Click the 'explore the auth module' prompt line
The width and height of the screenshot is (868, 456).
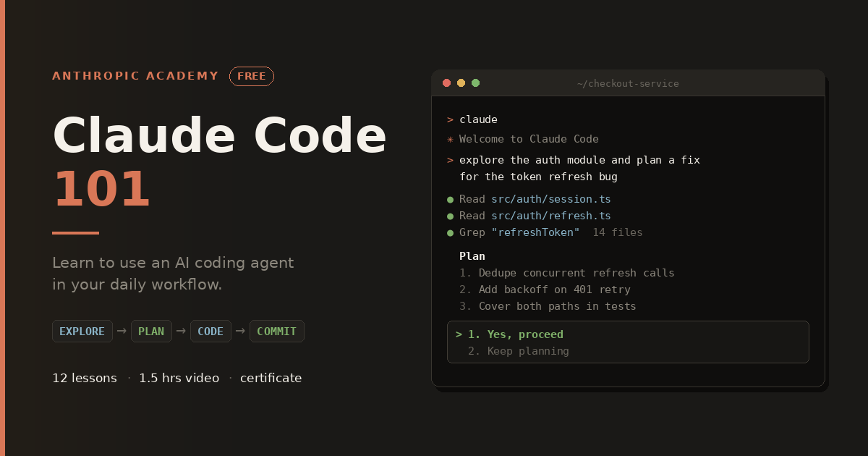pyautogui.click(x=579, y=160)
